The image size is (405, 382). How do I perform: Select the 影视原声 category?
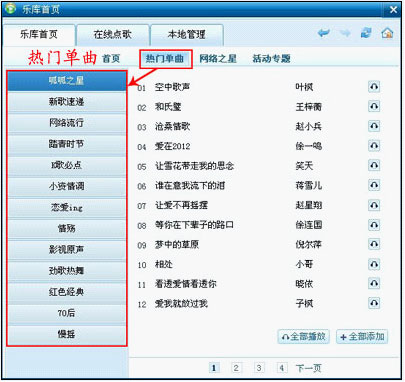click(x=66, y=249)
